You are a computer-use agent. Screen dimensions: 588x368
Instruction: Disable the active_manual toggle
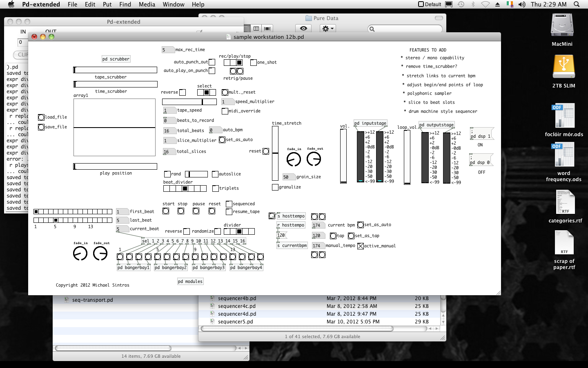[361, 246]
